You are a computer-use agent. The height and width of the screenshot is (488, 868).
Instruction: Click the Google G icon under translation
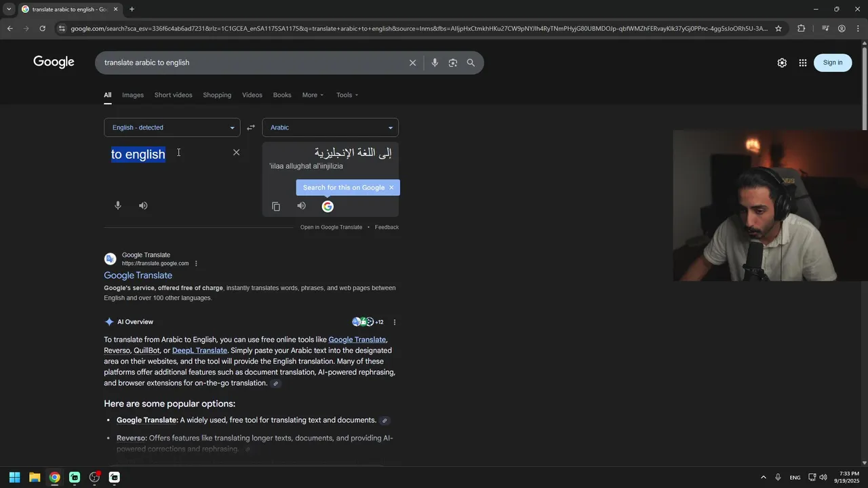[328, 206]
